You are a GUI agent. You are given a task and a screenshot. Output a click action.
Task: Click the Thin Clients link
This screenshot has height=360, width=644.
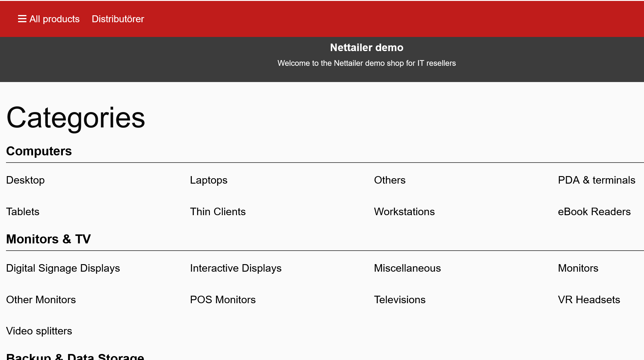pyautogui.click(x=218, y=212)
